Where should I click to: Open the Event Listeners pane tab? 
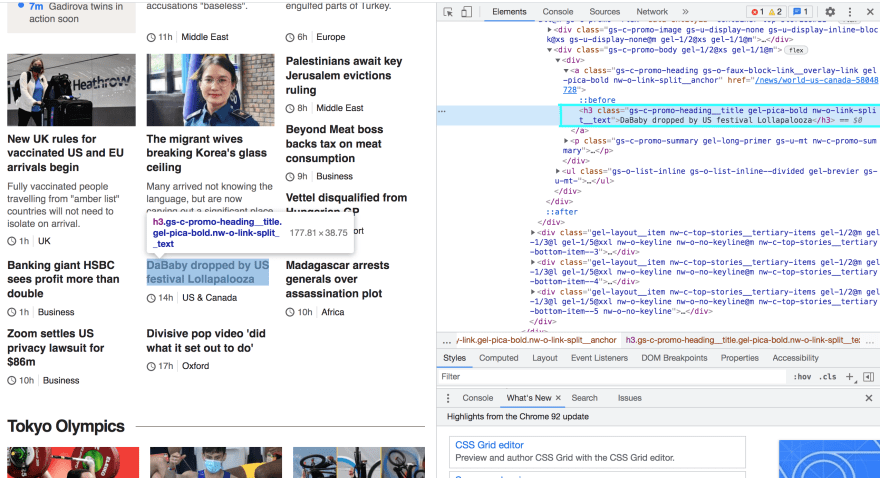[599, 358]
